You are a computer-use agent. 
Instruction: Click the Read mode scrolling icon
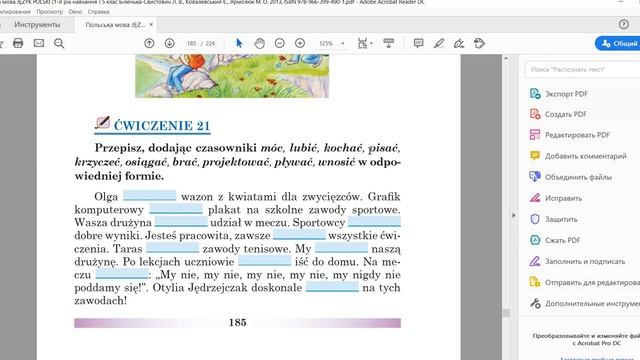point(389,43)
